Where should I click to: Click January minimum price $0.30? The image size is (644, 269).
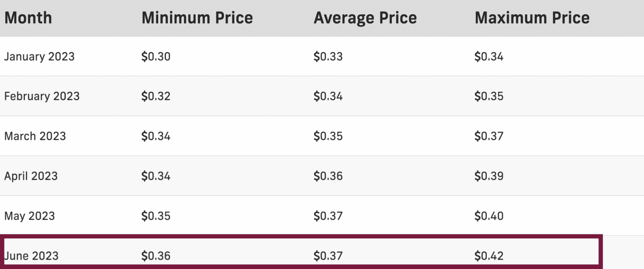tap(156, 57)
